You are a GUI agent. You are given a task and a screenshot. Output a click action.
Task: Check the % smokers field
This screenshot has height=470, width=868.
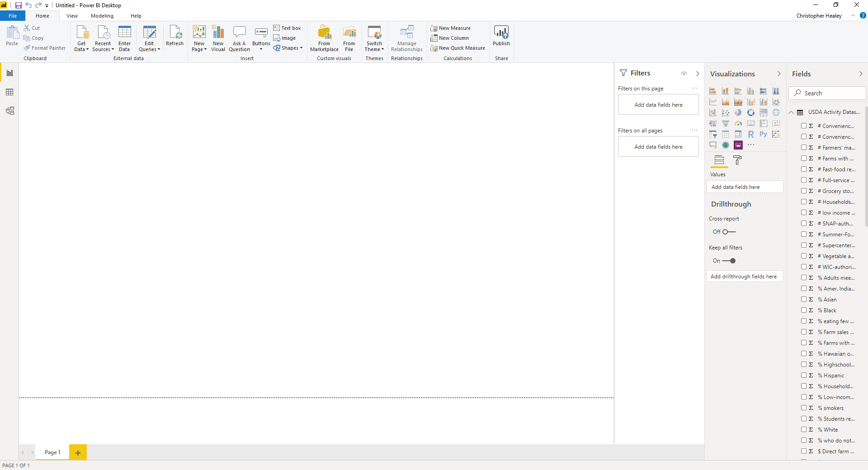click(804, 408)
